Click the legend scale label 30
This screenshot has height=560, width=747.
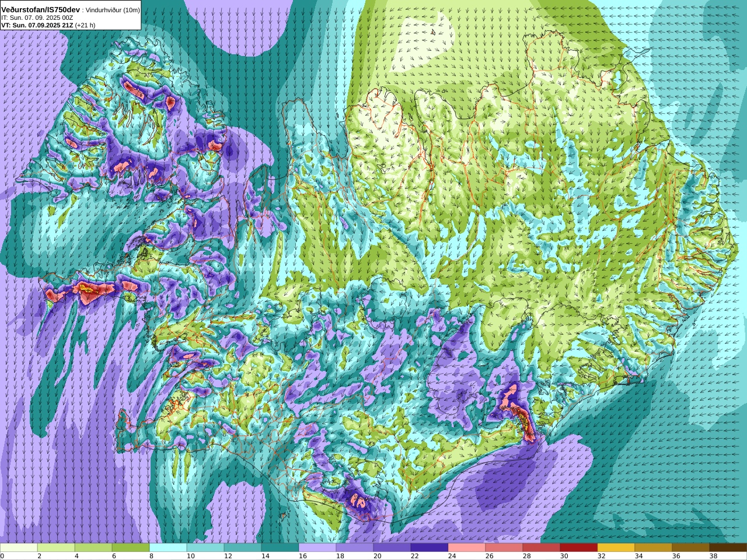pos(564,556)
